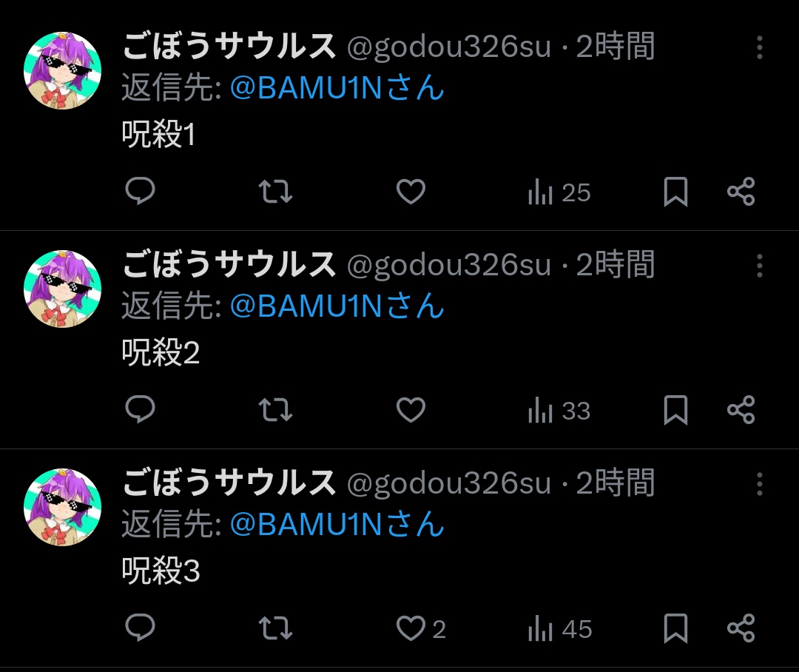
Task: Bookmark the 呪殺3 tweet
Action: [x=675, y=628]
